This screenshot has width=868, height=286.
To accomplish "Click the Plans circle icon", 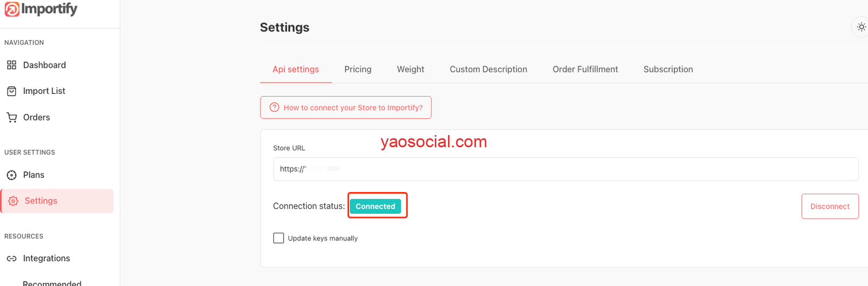I will (11, 175).
